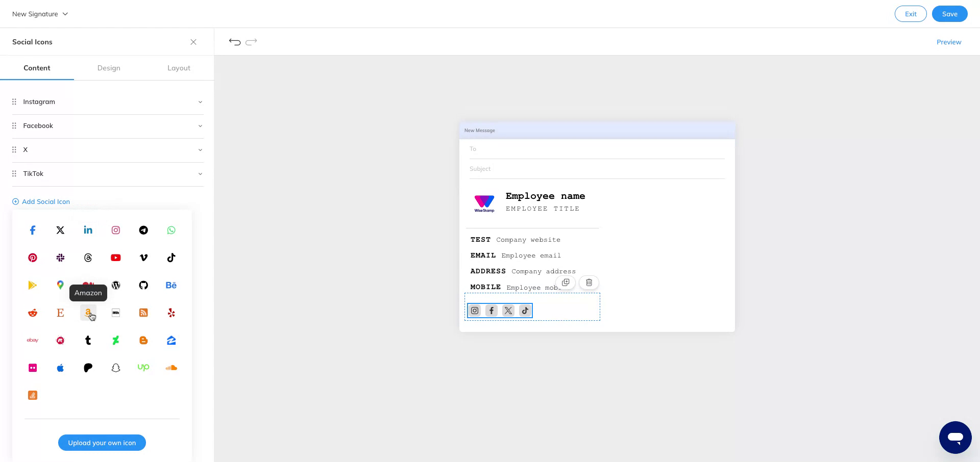Add the Snapchat icon
The image size is (980, 462).
click(115, 367)
